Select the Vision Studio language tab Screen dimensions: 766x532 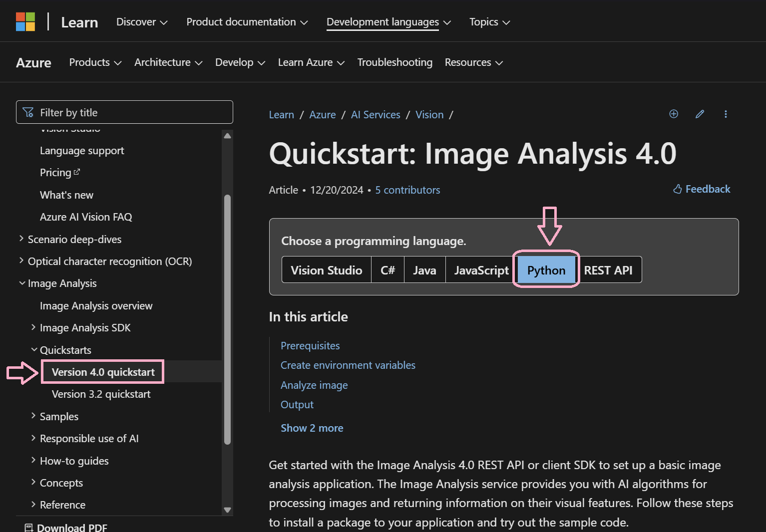327,270
